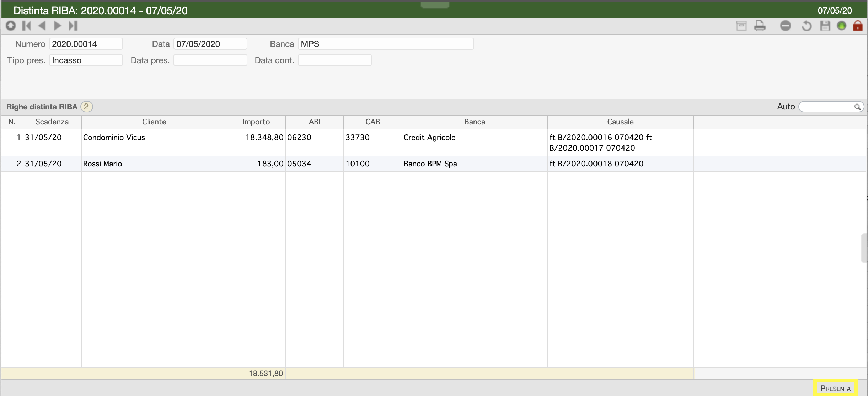Click ABI value 06230
868x396 pixels.
(299, 138)
